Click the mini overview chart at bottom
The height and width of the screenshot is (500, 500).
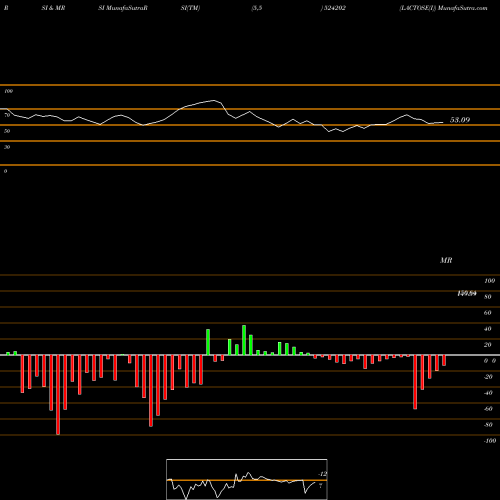[247, 479]
